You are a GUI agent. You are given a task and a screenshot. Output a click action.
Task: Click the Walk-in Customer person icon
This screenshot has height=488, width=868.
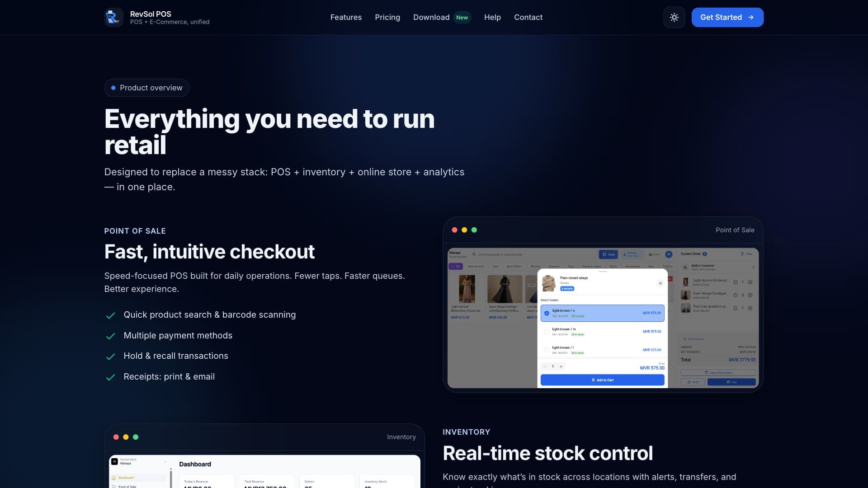click(685, 267)
